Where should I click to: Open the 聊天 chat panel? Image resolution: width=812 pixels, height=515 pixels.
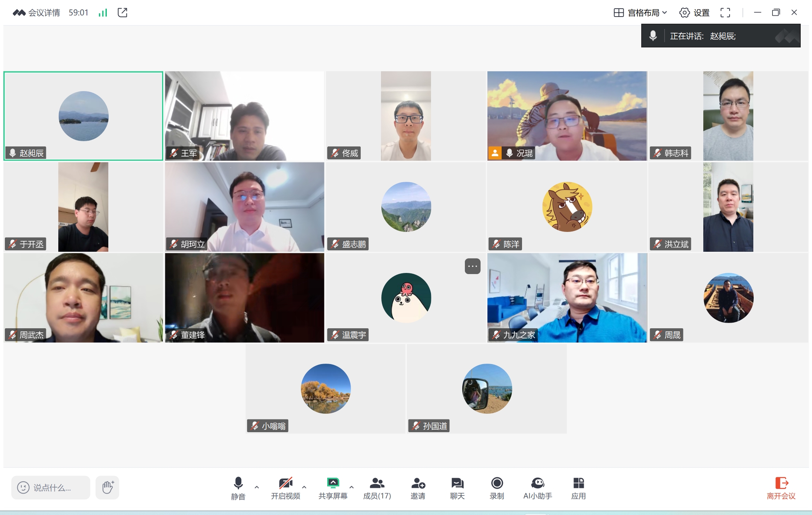click(457, 488)
